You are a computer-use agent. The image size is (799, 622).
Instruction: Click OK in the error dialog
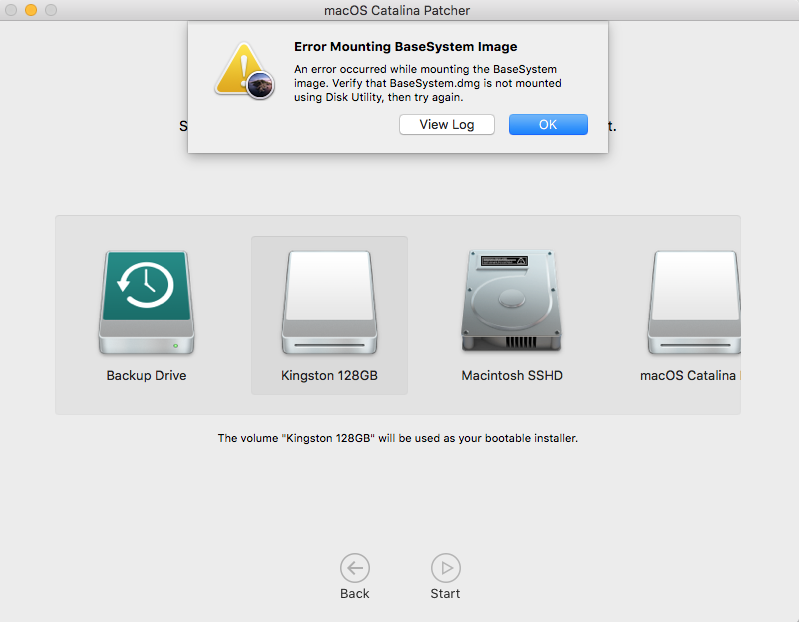tap(548, 125)
